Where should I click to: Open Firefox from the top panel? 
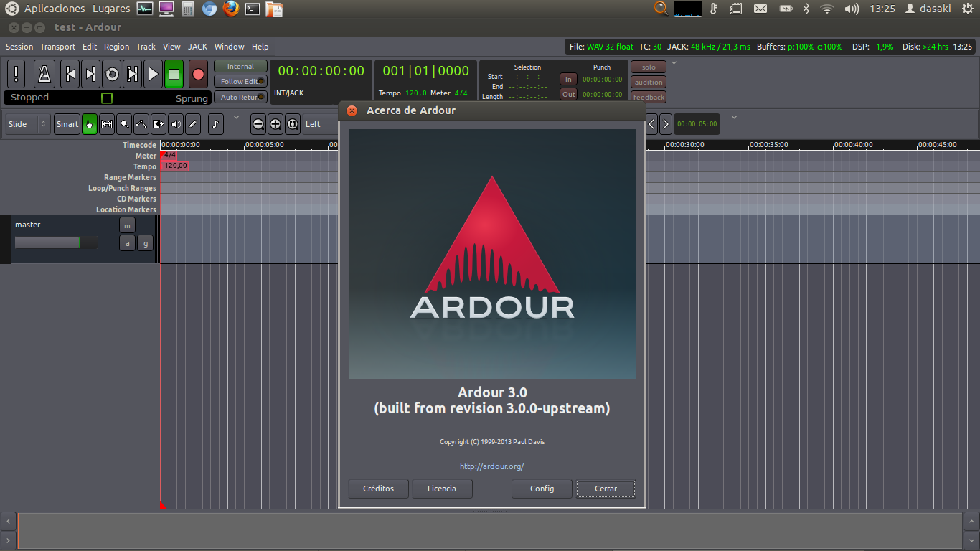(x=230, y=9)
